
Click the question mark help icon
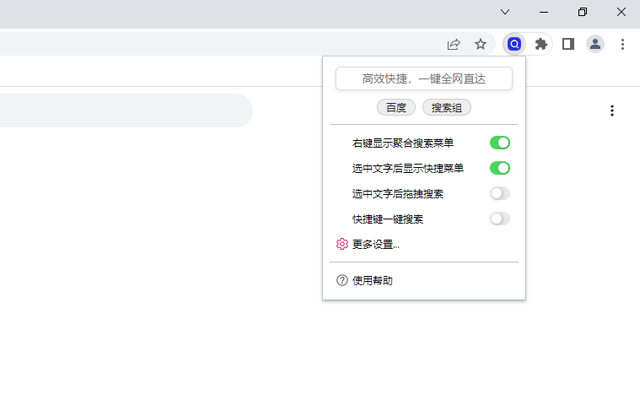pos(342,281)
